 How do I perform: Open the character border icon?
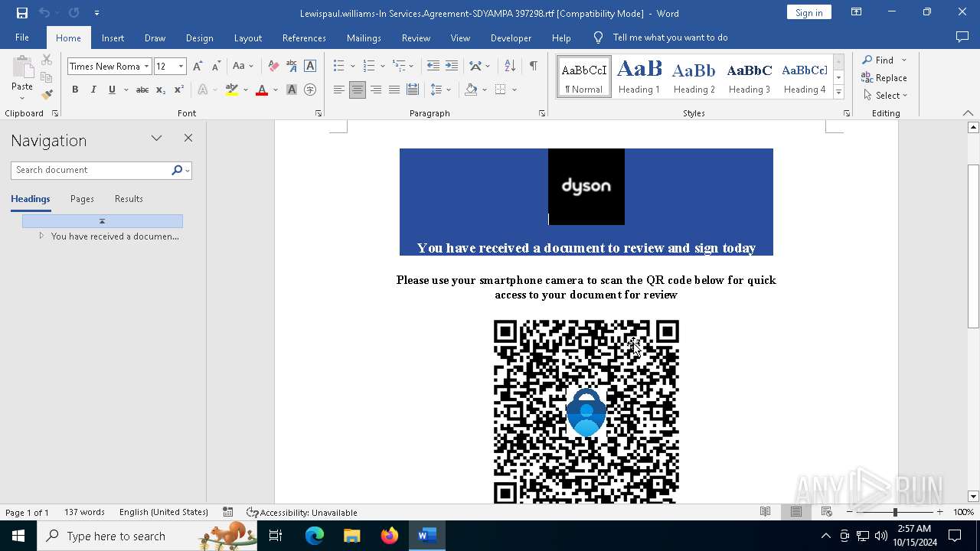(x=310, y=67)
